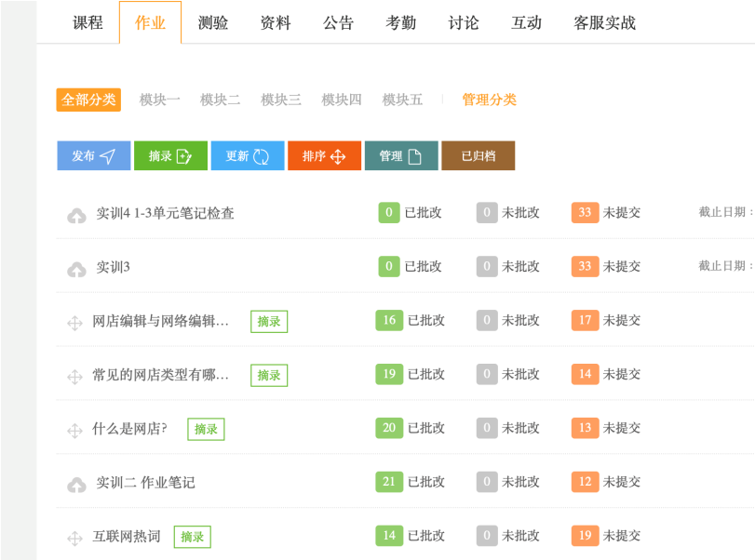Image resolution: width=755 pixels, height=560 pixels.
Task: Click move-arrows icon beside 互联网热词
Action: [74, 538]
